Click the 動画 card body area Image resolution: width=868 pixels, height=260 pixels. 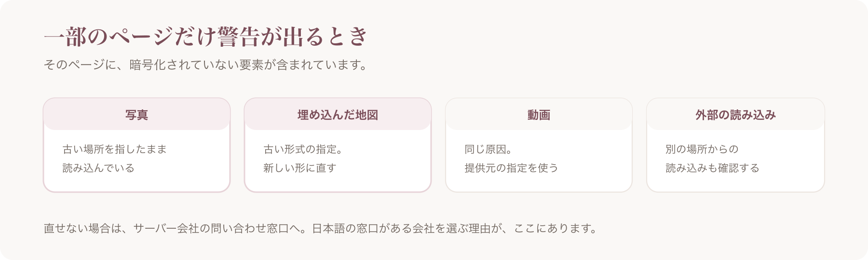[539, 160]
